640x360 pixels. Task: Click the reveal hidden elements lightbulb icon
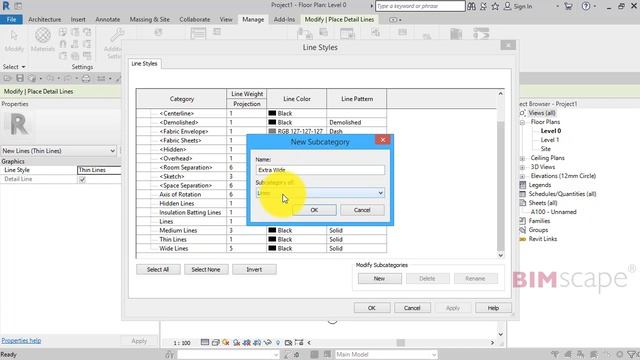(x=278, y=342)
